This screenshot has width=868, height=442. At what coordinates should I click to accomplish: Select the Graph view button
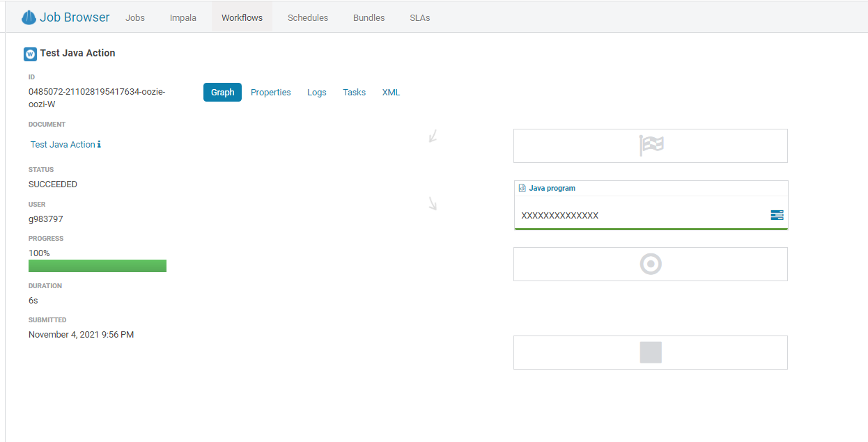tap(222, 92)
